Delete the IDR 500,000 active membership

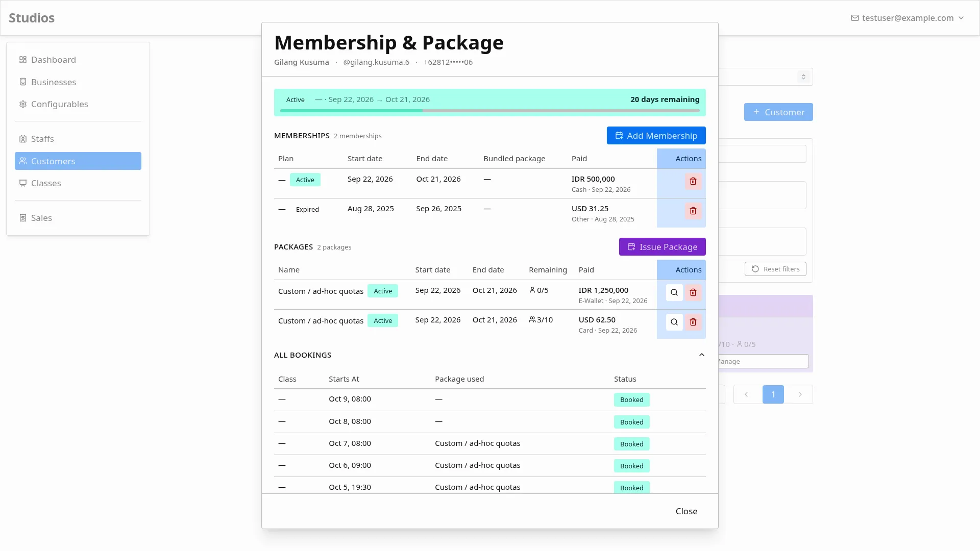693,181
